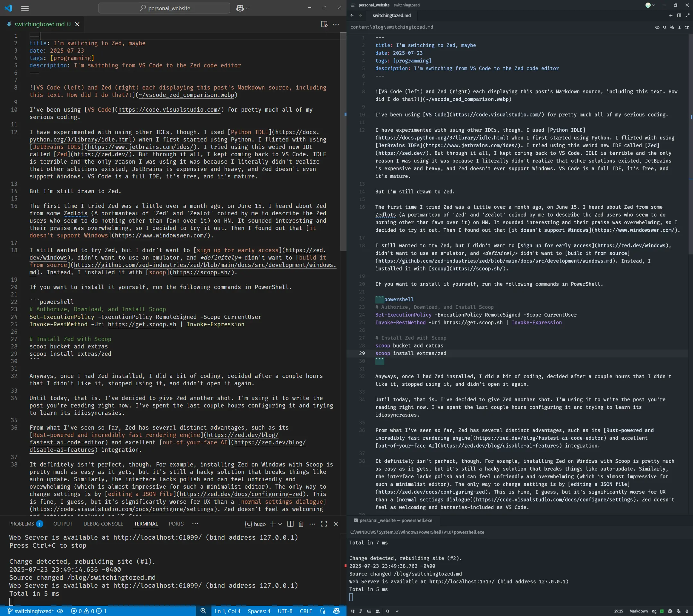This screenshot has height=616, width=693.
Task: Split the Zed editor pane
Action: tap(679, 15)
